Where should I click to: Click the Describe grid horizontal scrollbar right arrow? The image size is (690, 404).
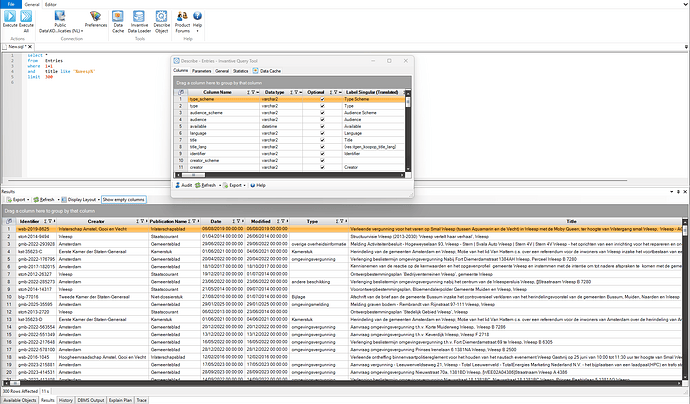click(402, 175)
